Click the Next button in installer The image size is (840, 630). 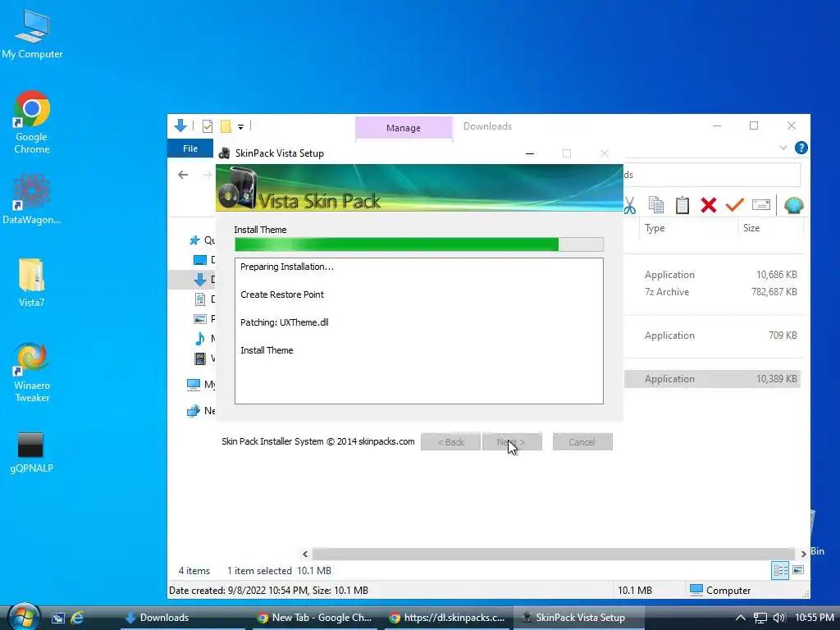[512, 442]
